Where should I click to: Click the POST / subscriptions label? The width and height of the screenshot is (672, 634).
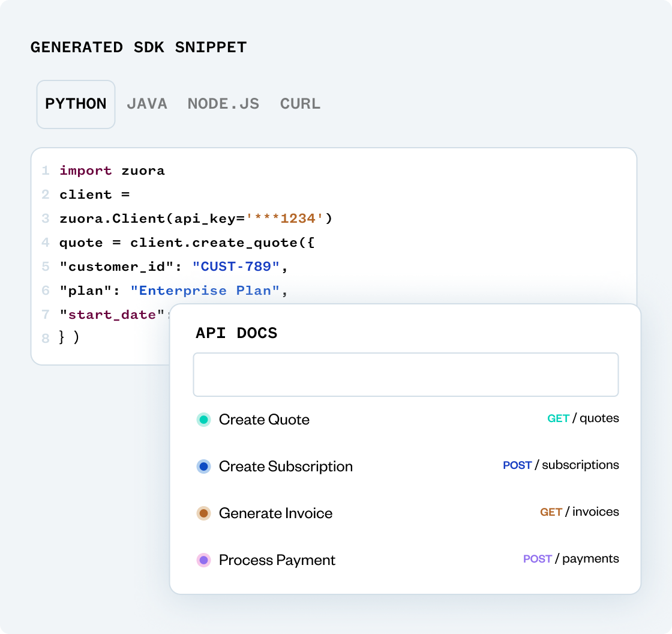561,465
